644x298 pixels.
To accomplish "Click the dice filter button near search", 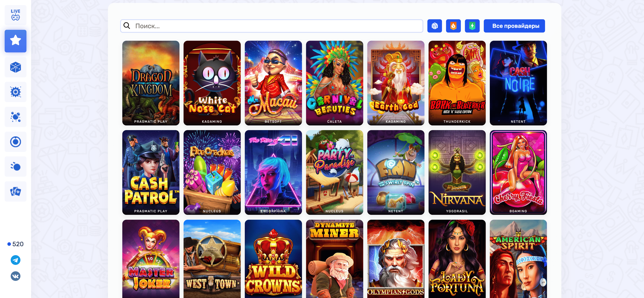I will [x=435, y=26].
